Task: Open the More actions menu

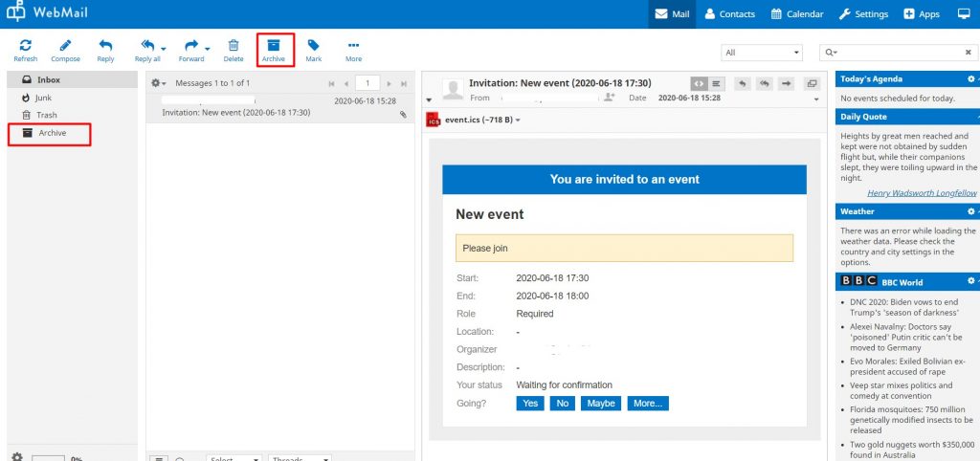Action: click(353, 50)
